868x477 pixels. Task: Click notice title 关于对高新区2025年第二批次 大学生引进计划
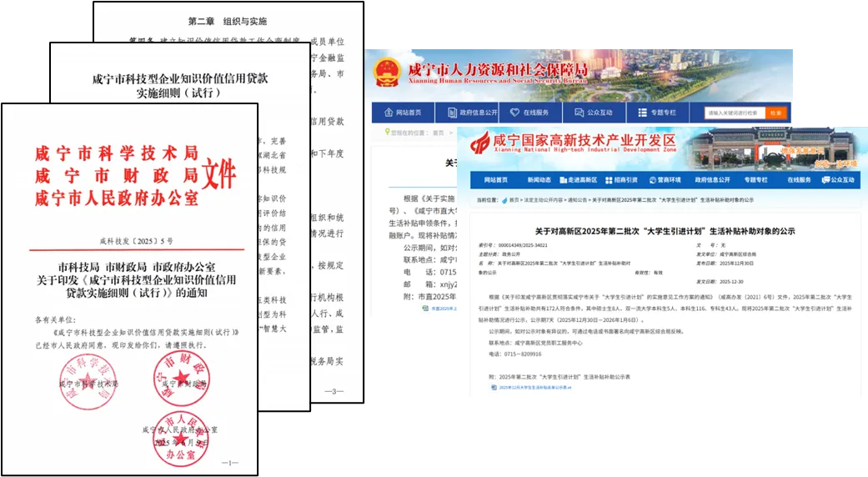pyautogui.click(x=665, y=231)
